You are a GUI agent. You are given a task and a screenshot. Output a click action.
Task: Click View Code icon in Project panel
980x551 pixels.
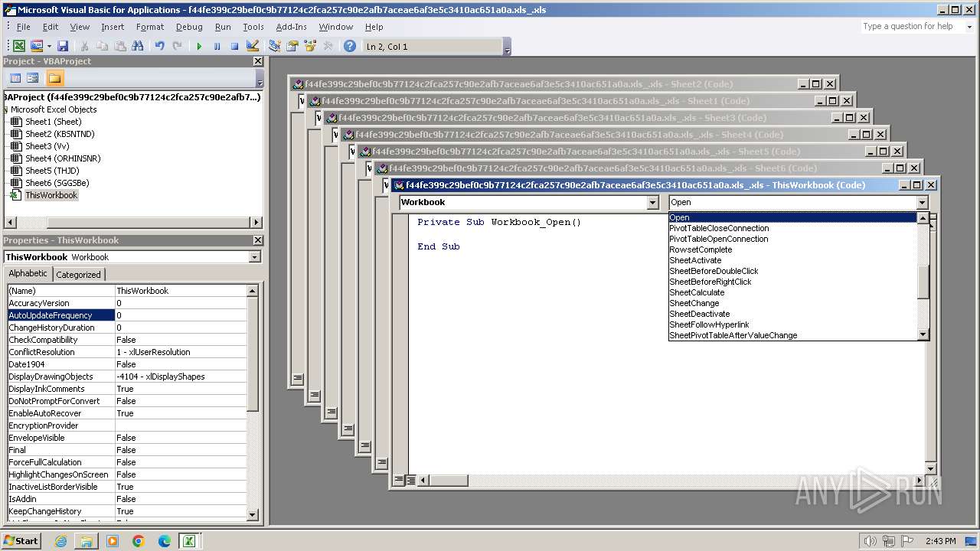pos(15,78)
